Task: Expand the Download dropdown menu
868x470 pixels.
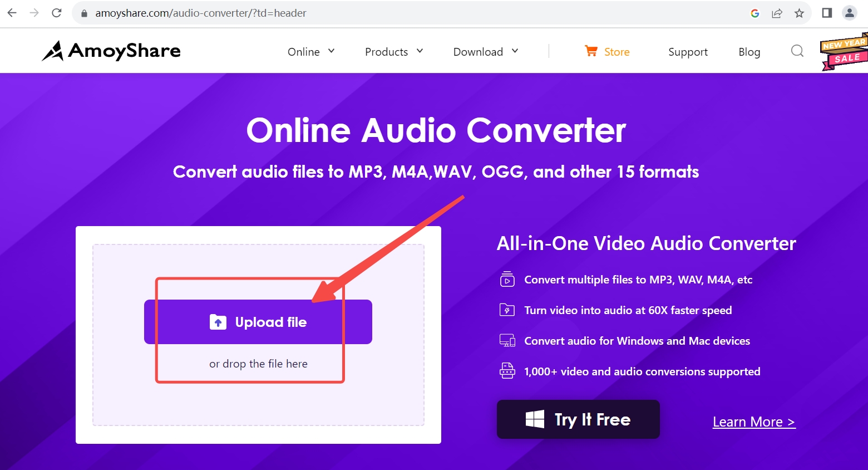Action: (484, 51)
